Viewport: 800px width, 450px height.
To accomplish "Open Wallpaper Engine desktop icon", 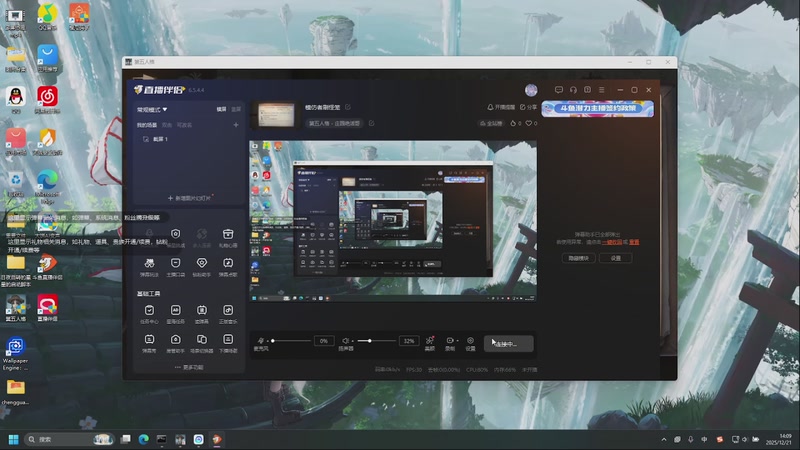I will click(15, 354).
